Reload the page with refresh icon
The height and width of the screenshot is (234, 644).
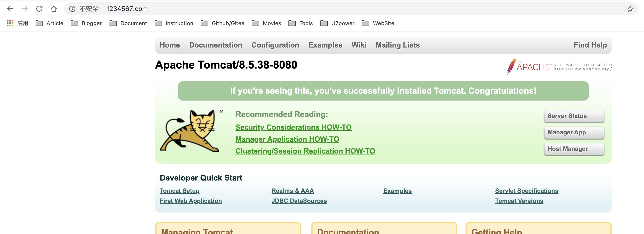pyautogui.click(x=39, y=9)
